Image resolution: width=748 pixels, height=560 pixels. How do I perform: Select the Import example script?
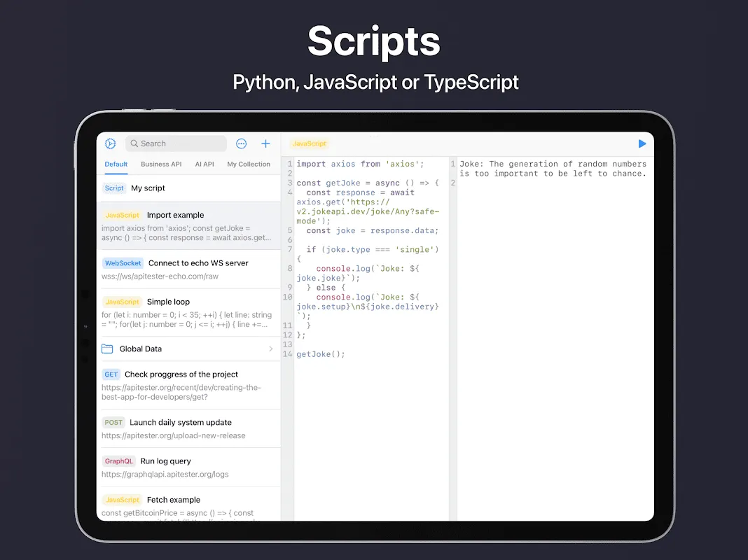pos(188,225)
